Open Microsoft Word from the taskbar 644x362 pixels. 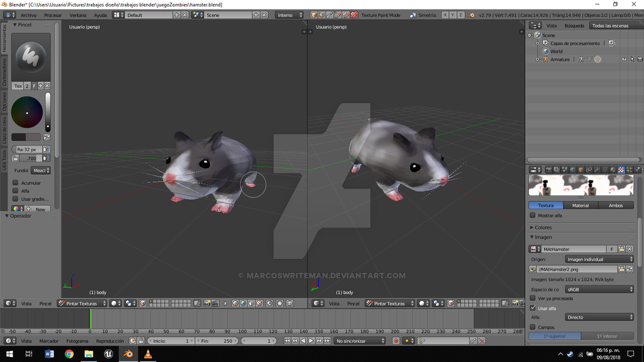click(x=49, y=354)
